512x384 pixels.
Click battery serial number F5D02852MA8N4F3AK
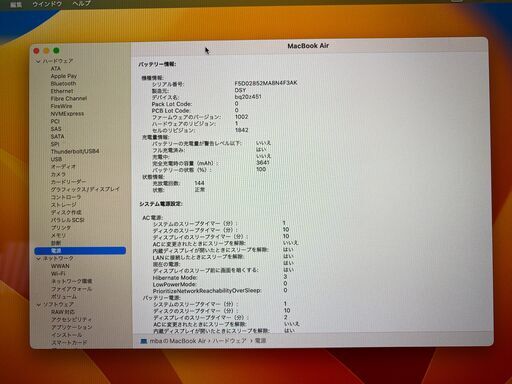266,83
